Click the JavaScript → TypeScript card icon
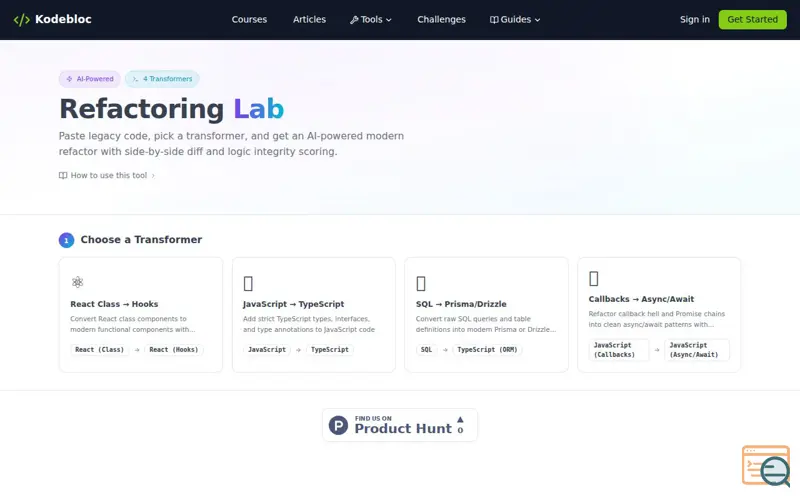This screenshot has width=800, height=500. [248, 283]
